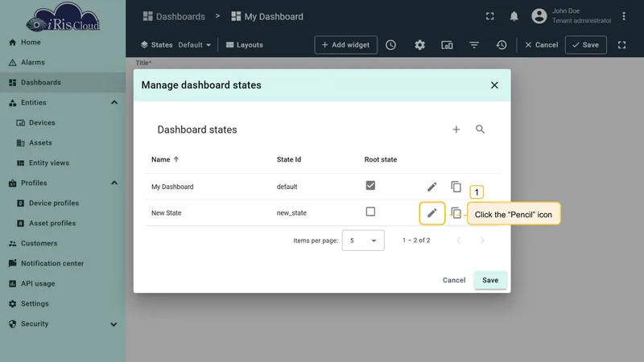Click State Id column header
Screen dimensions: 644x362
[289, 159]
